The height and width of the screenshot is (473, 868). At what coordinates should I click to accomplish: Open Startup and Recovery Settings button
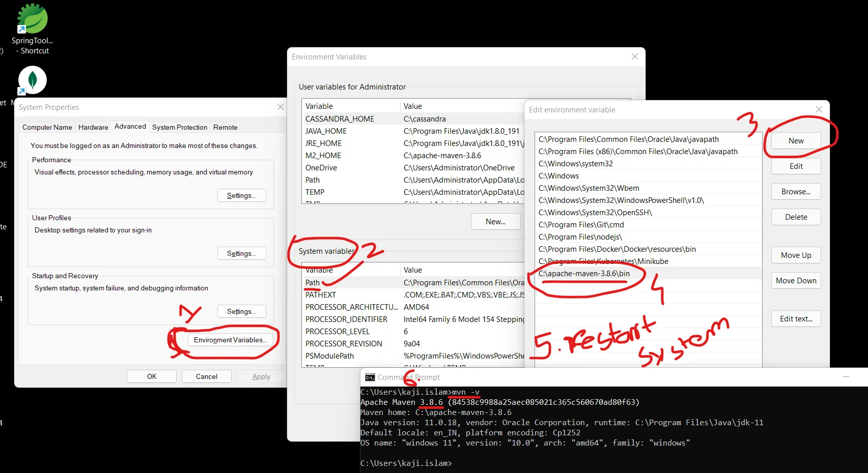click(242, 311)
